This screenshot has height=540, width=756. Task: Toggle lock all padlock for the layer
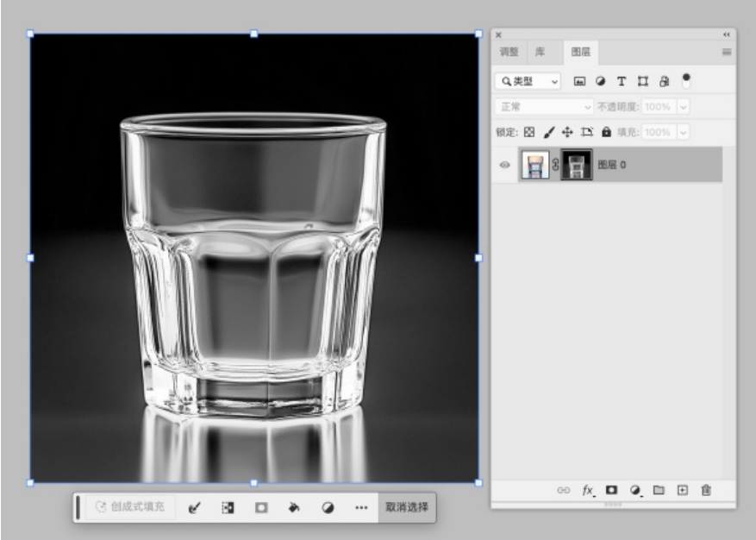pyautogui.click(x=606, y=134)
